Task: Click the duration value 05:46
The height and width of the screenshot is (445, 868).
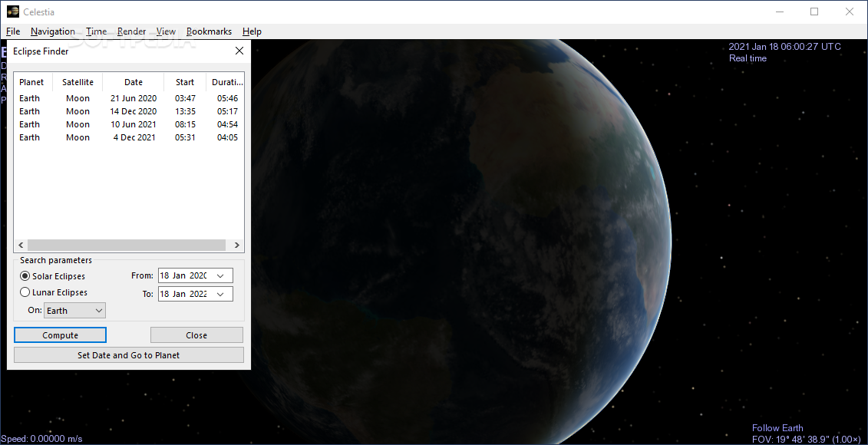Action: [x=227, y=98]
